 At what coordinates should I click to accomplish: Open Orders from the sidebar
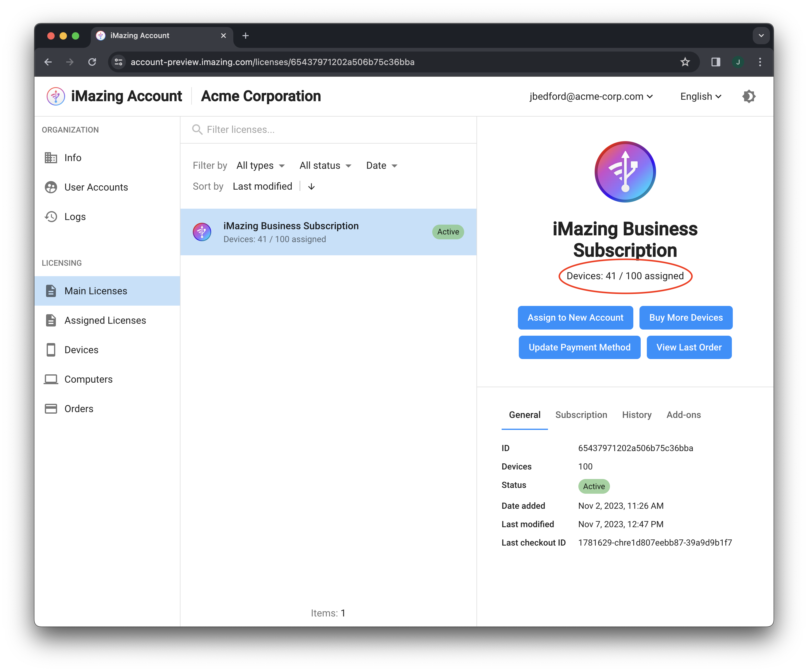pos(79,408)
